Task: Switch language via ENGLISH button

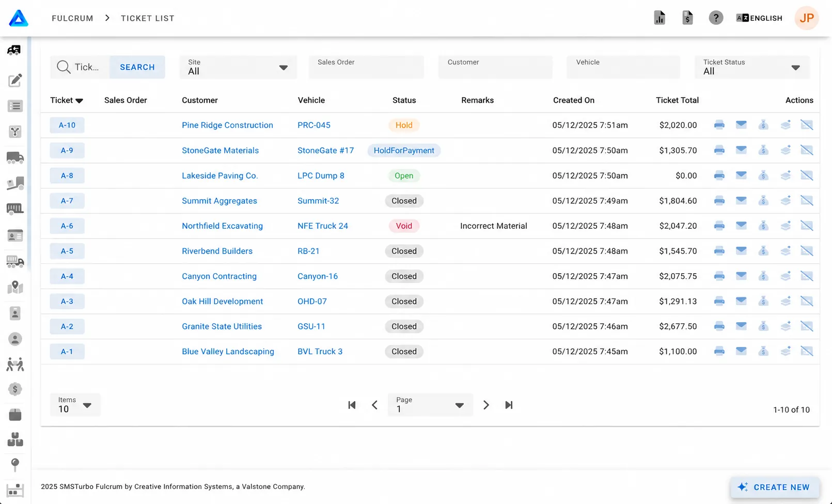Action: (759, 18)
